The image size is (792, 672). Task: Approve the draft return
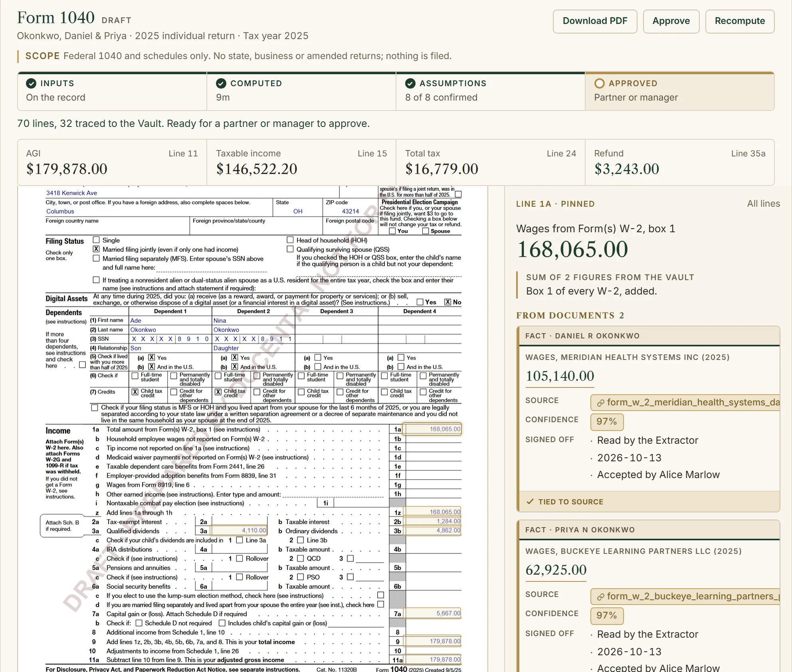click(x=671, y=21)
